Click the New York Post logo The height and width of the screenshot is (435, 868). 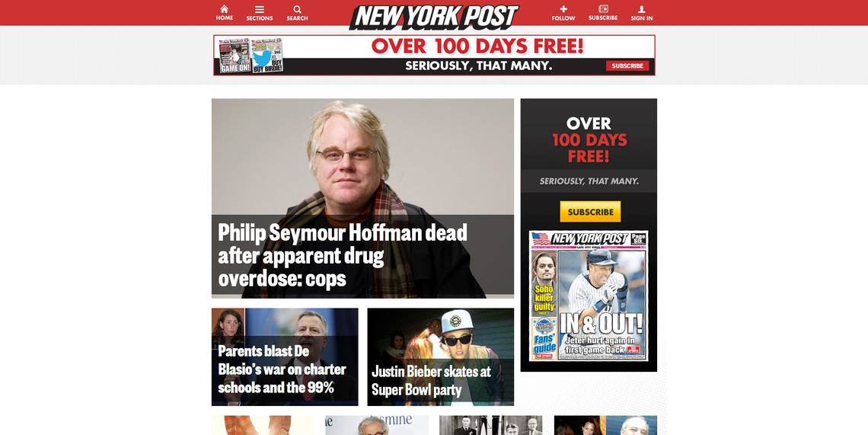435,17
